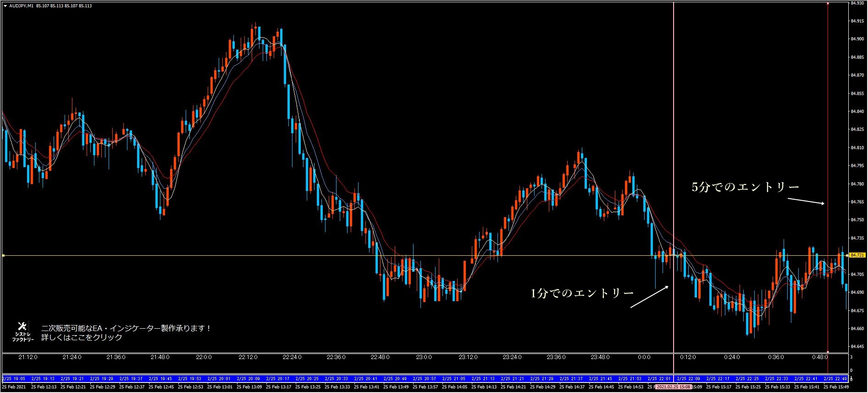Click the bottom handle of red vertical line
868x393 pixels.
point(828,352)
